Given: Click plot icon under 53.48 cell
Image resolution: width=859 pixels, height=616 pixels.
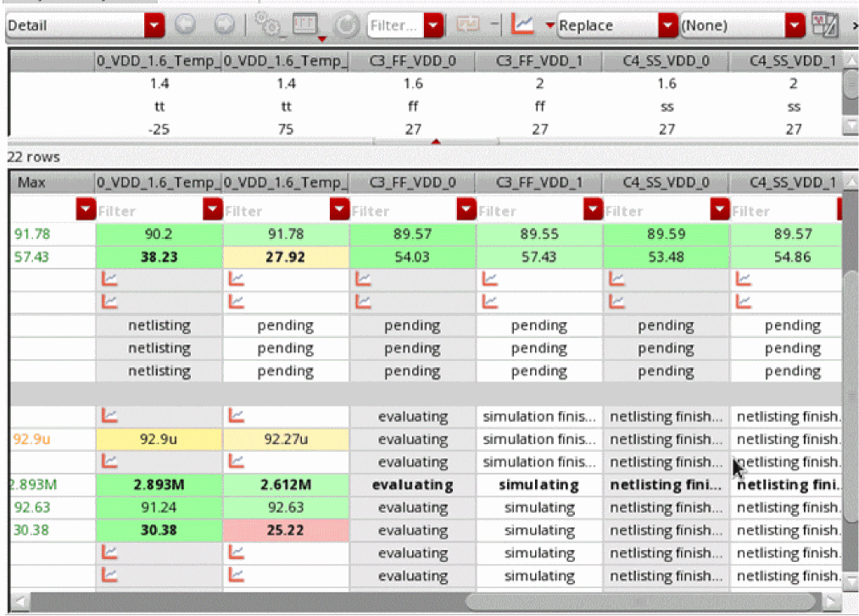Looking at the screenshot, I should (616, 280).
